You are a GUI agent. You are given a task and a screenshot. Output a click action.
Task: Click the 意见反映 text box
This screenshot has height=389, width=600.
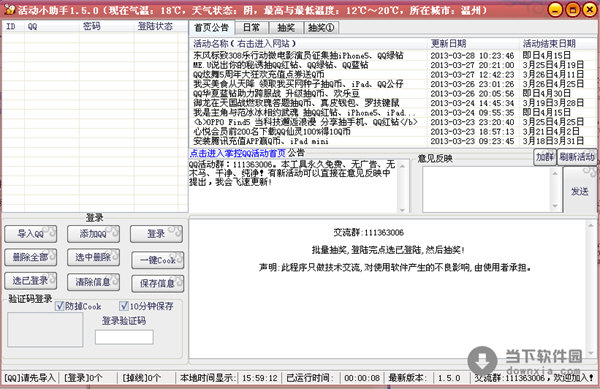tap(492, 189)
